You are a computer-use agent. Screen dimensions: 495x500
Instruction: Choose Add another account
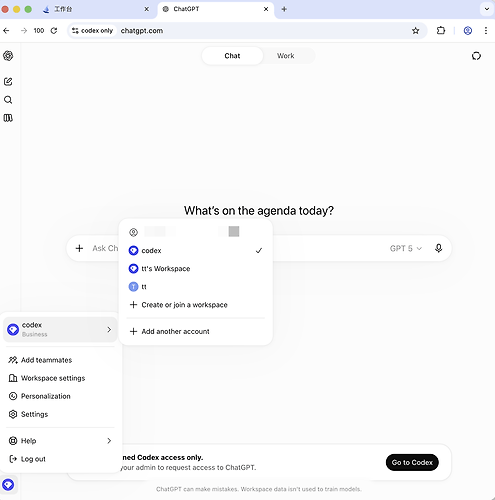(x=195, y=331)
